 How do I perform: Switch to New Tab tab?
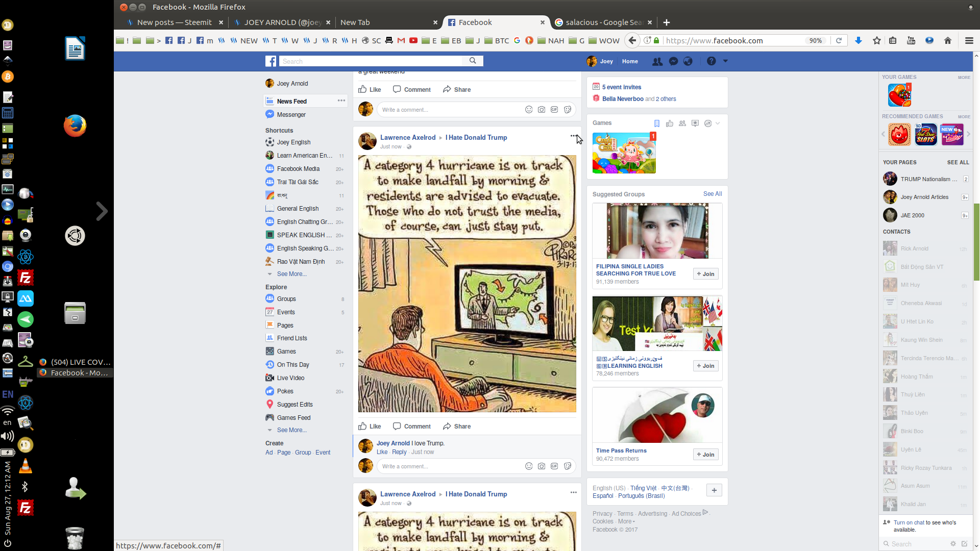coord(388,22)
